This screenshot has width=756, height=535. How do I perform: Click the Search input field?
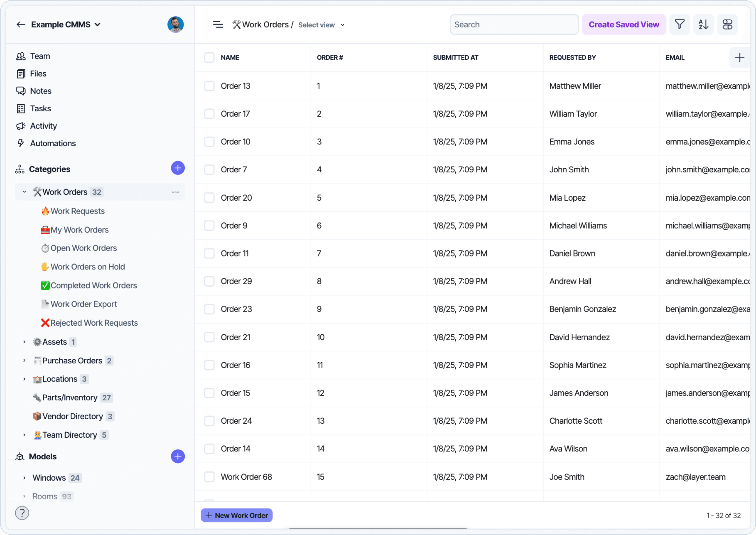click(x=514, y=25)
